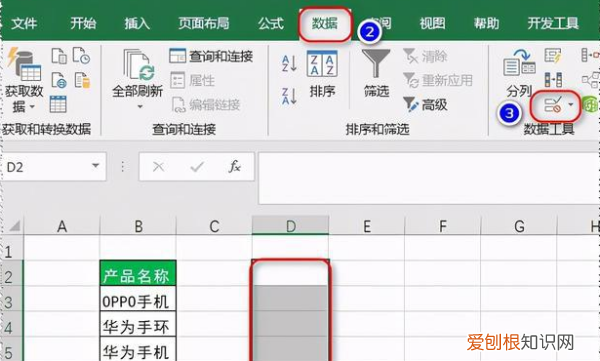Screen dimensions: 600x361
Task: Click inside the formula bar input
Action: click(429, 178)
